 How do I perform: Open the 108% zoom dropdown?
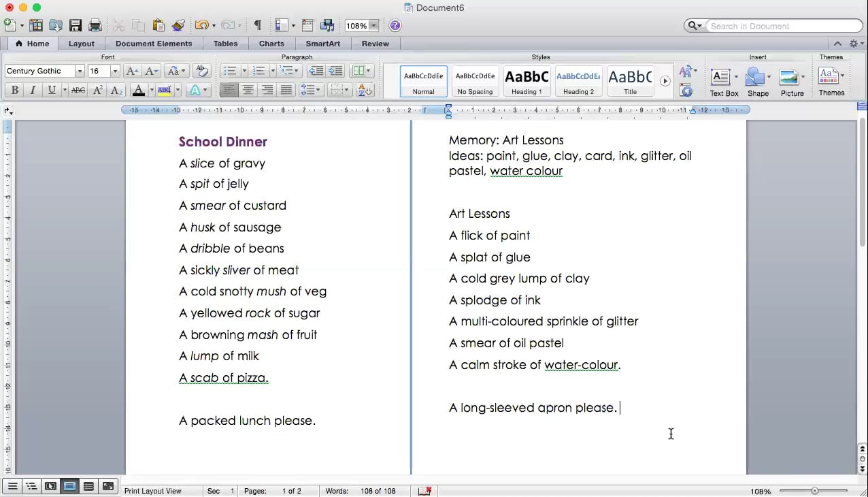[x=373, y=26]
